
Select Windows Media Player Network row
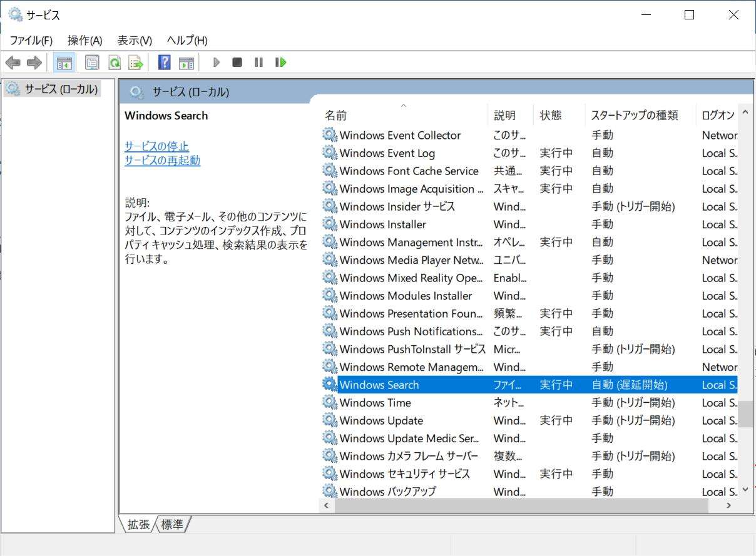(529, 260)
